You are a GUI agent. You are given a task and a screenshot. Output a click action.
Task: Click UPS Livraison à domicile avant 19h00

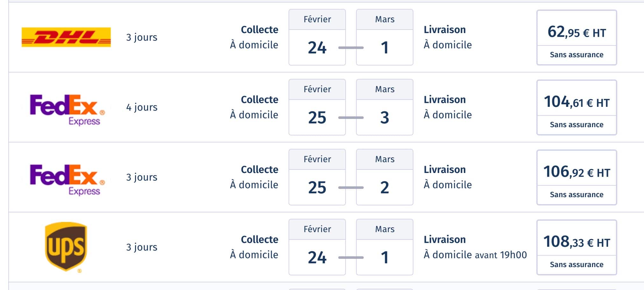click(475, 247)
